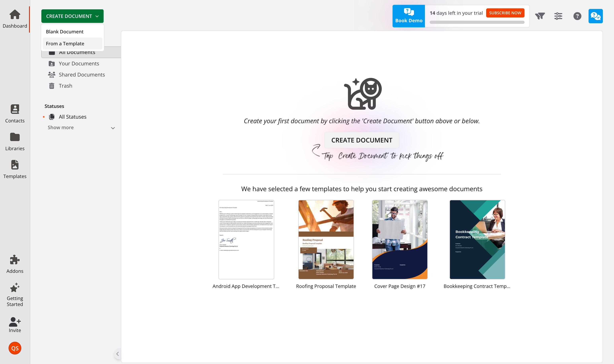Click the Book Demo button
The width and height of the screenshot is (614, 364).
(409, 16)
